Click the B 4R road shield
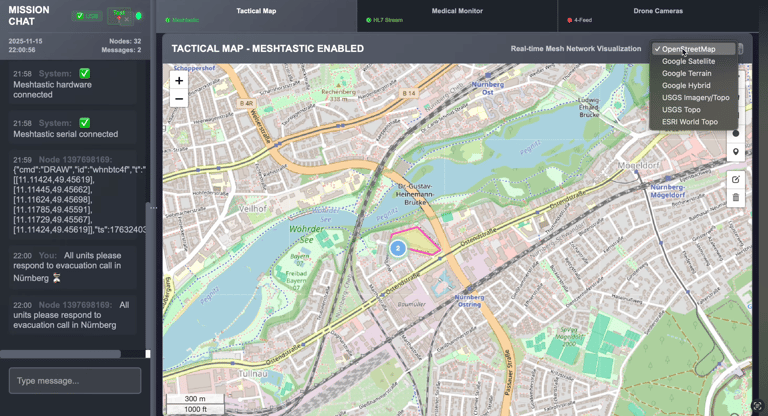 (246, 103)
